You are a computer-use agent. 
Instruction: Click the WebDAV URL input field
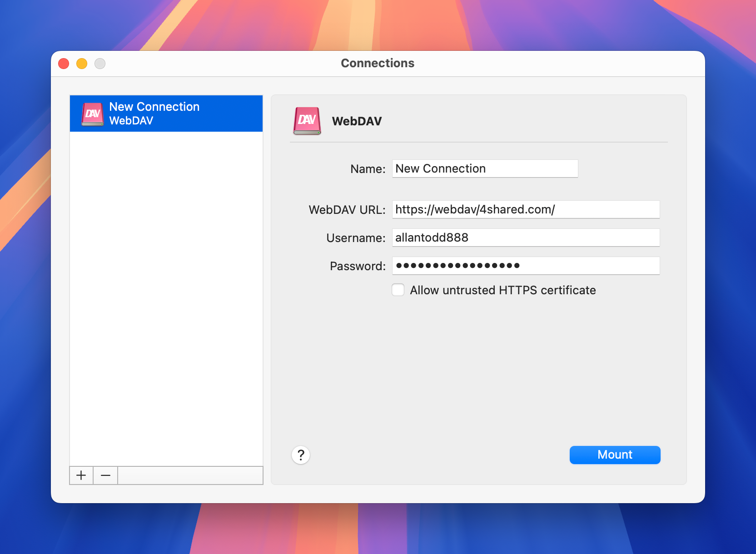tap(526, 209)
